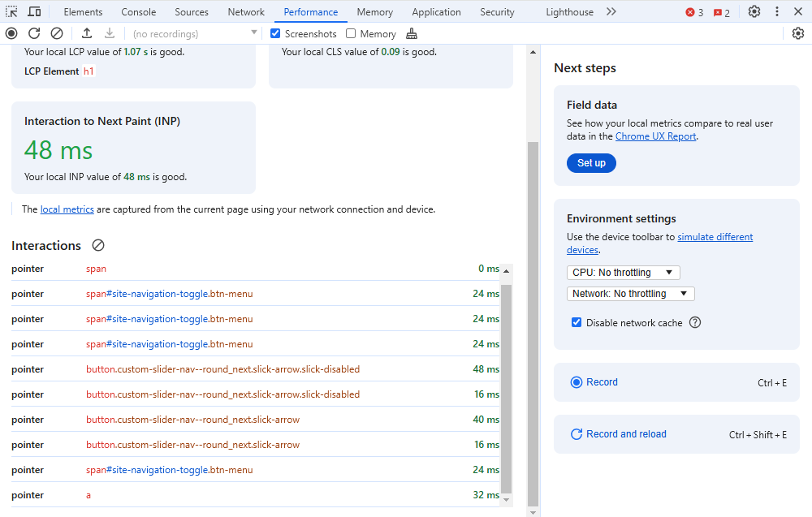812x517 pixels.
Task: Open the Lighthouse panel
Action: tap(571, 11)
